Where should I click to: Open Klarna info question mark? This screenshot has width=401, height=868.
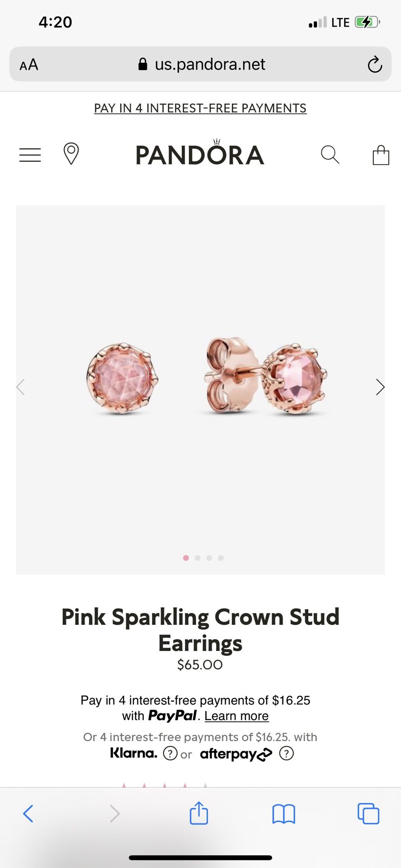[x=170, y=754]
